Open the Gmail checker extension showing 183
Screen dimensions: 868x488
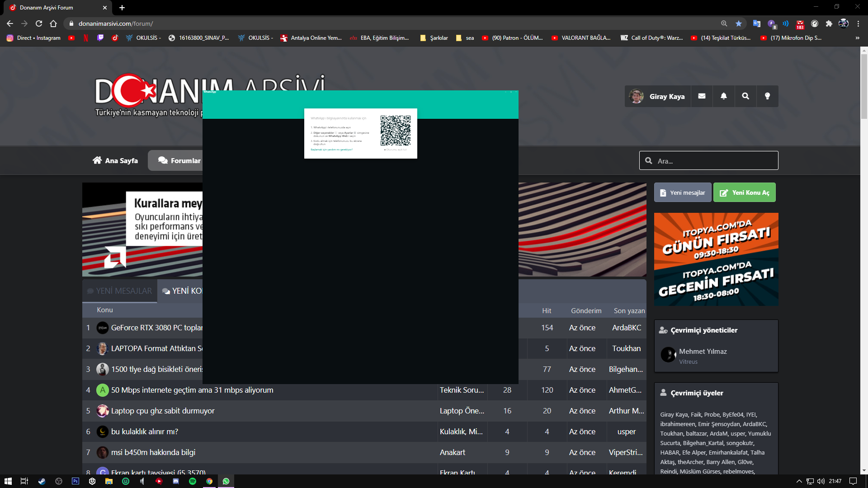(800, 24)
